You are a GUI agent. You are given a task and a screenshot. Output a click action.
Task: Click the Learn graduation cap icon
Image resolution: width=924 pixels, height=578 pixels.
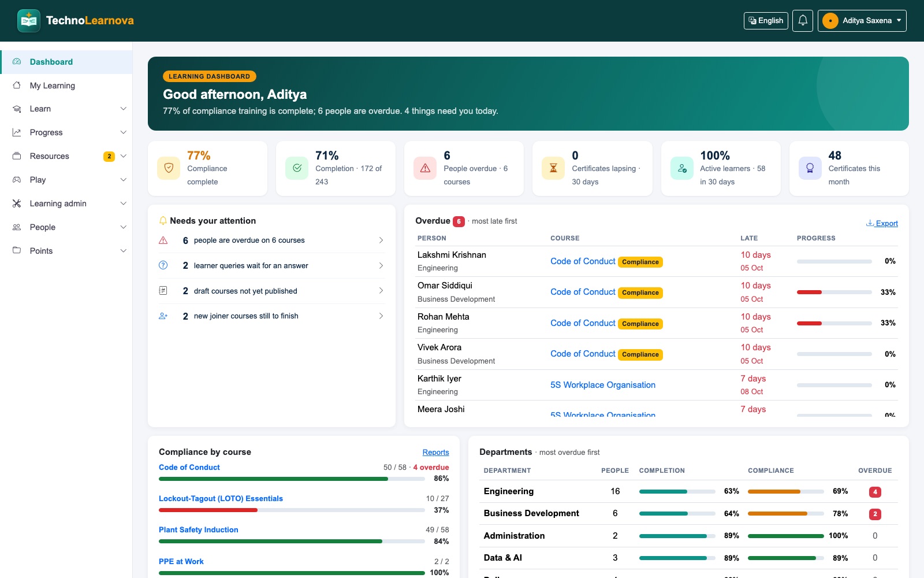(17, 109)
